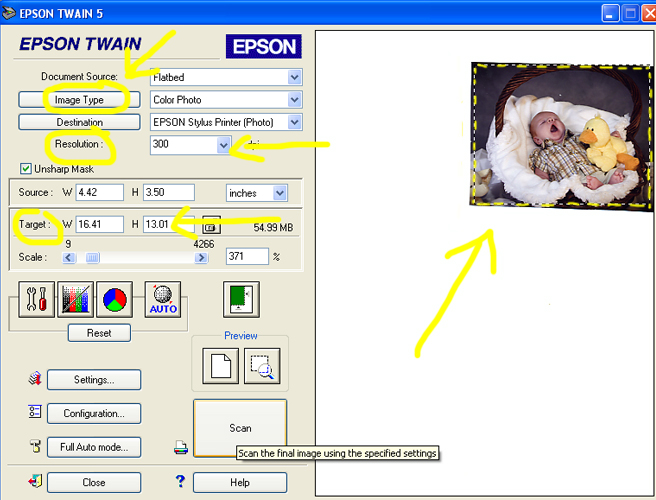Click the Destination button
This screenshot has width=656, height=500.
point(79,122)
